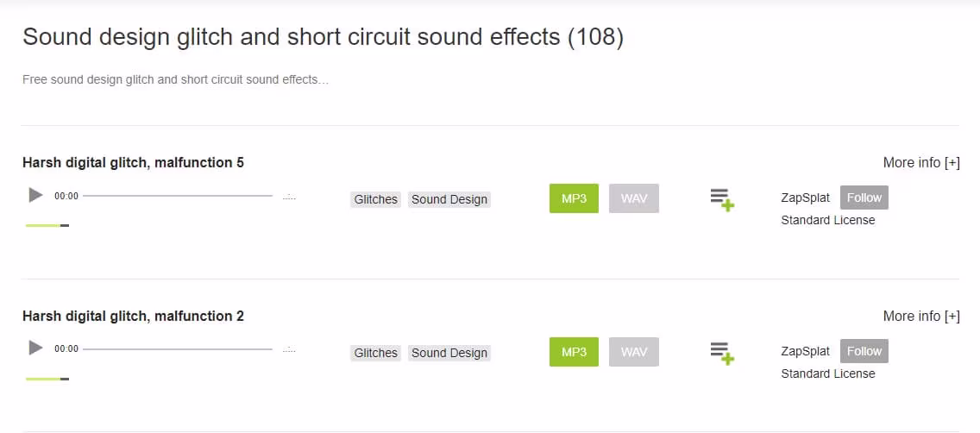This screenshot has height=433, width=980.
Task: Select MP3 format for malfunction 5
Action: coord(574,198)
